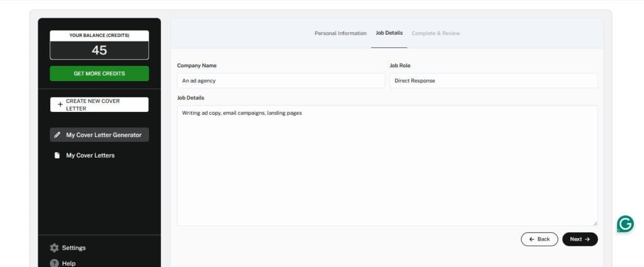Click the document icon beside My Cover Letters

57,155
